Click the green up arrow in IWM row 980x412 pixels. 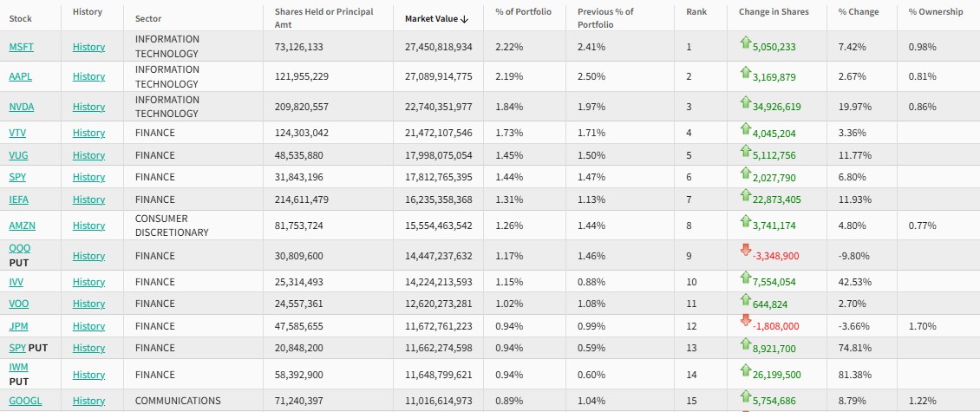click(x=745, y=369)
